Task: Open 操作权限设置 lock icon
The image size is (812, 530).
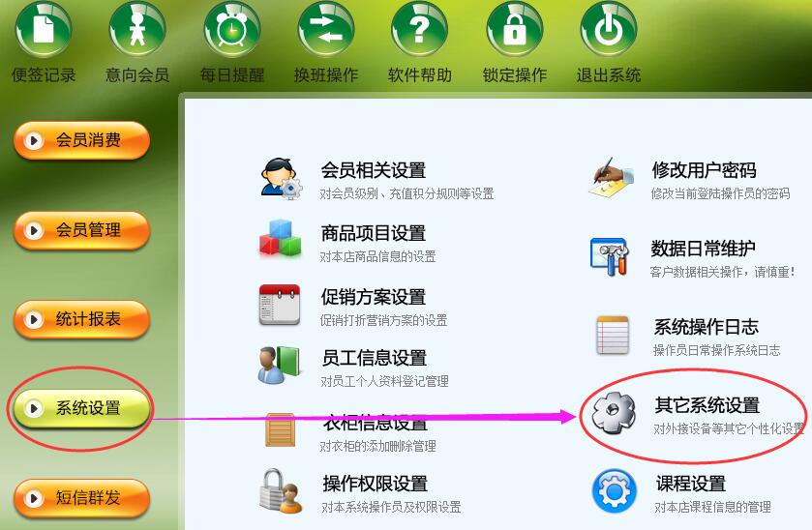Action: tap(281, 491)
